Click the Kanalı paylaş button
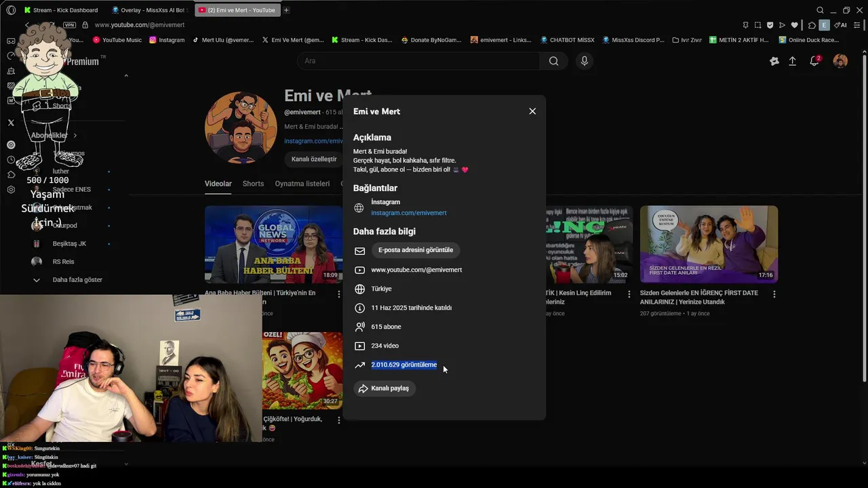The image size is (868, 488). point(384,388)
